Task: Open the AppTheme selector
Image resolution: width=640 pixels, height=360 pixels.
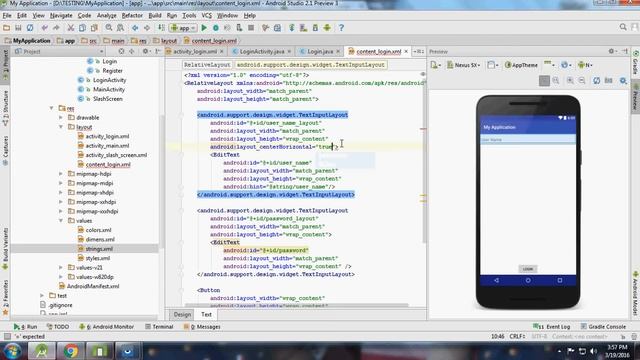Action: click(x=521, y=65)
